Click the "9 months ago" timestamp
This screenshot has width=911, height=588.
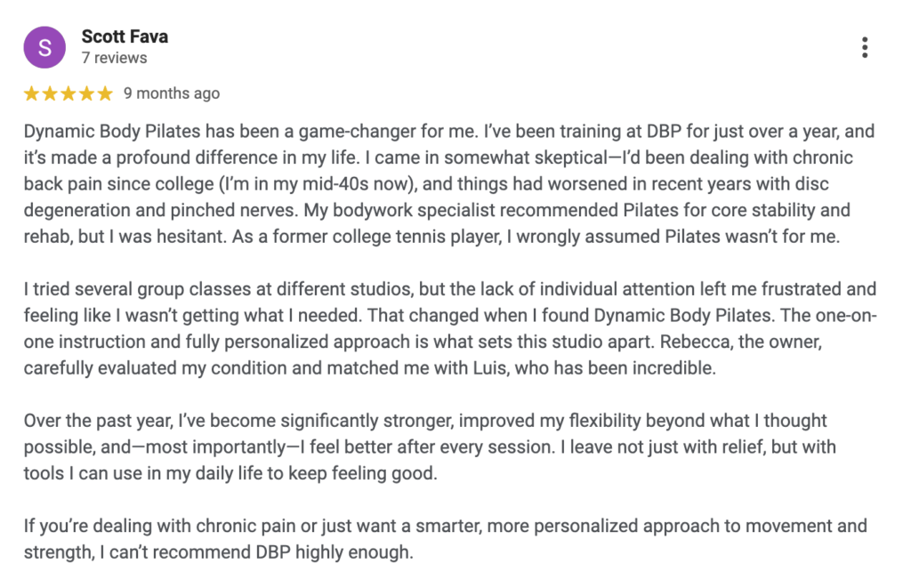coord(172,93)
